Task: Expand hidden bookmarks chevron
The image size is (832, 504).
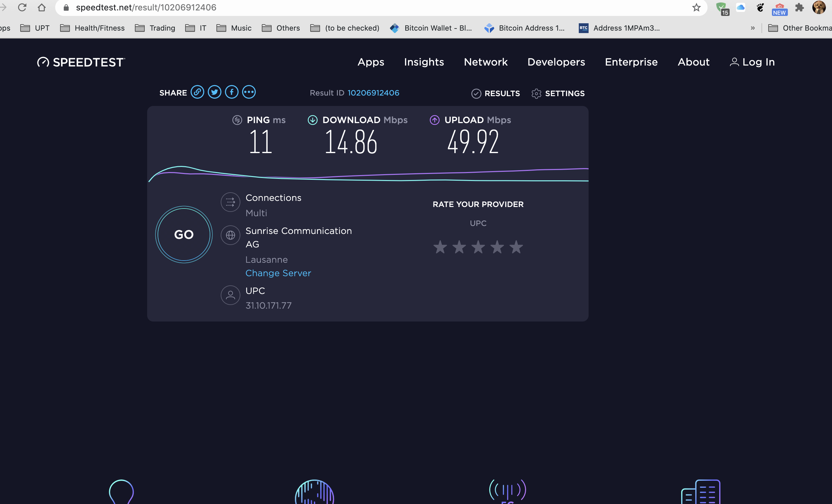Action: 753,28
